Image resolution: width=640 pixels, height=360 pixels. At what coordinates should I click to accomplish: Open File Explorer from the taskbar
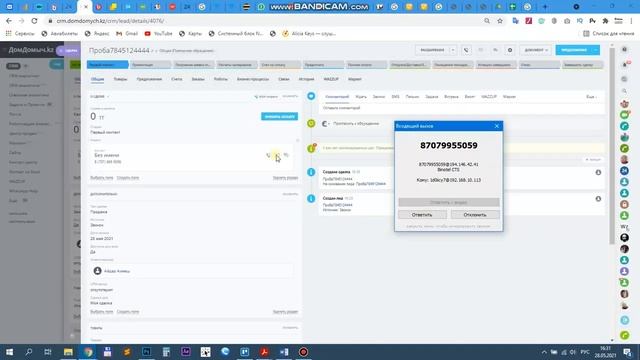[68, 352]
